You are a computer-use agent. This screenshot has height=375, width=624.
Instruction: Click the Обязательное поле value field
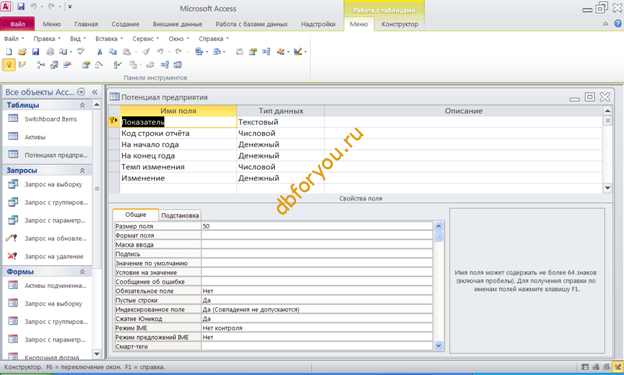(x=317, y=291)
